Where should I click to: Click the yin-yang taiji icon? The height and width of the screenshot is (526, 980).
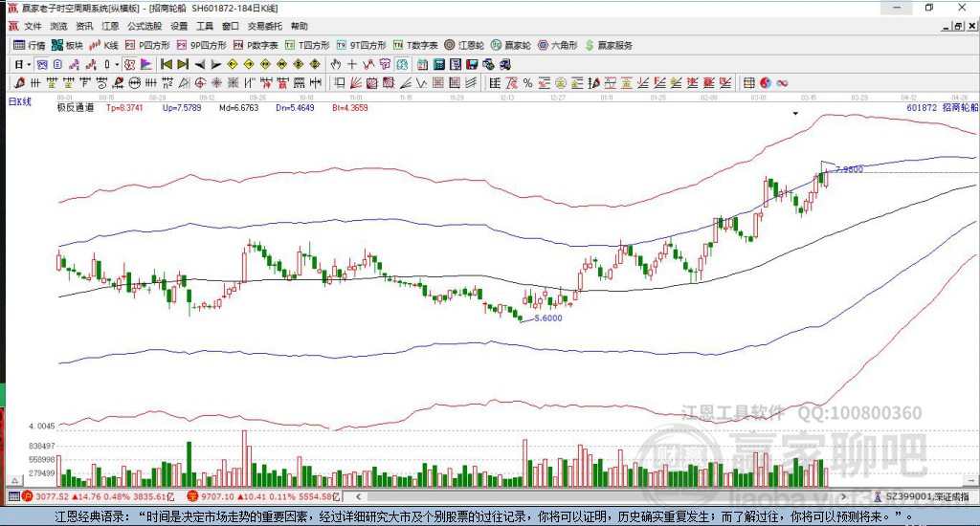click(766, 83)
